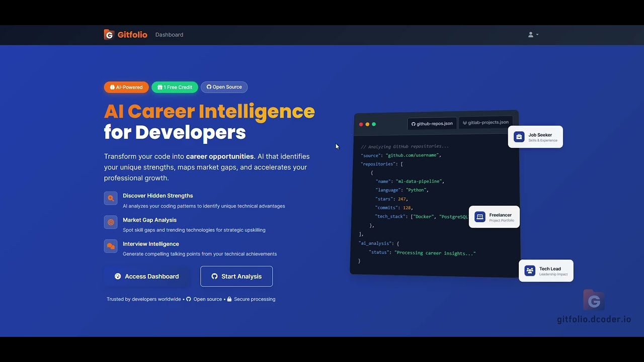Click the 1 Free Credit badge
The image size is (644, 362).
tap(175, 87)
